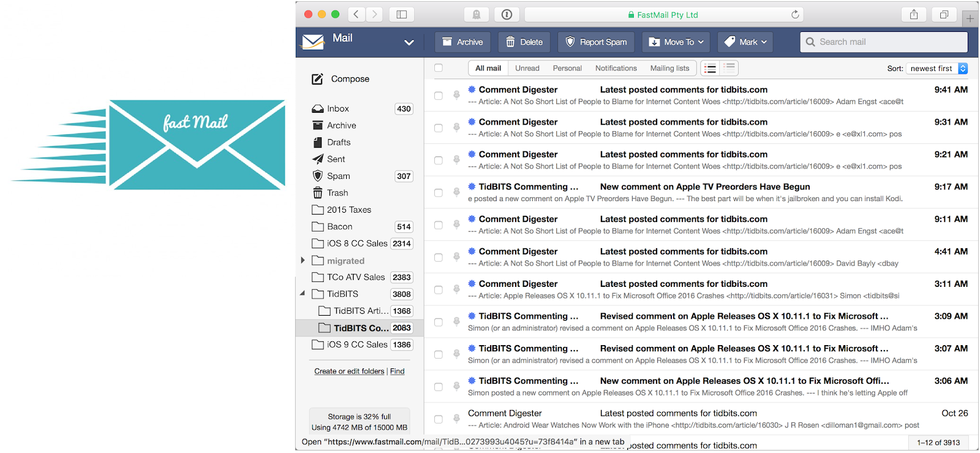
Task: Check the 9:31 AM Comment Digester message
Action: [439, 128]
